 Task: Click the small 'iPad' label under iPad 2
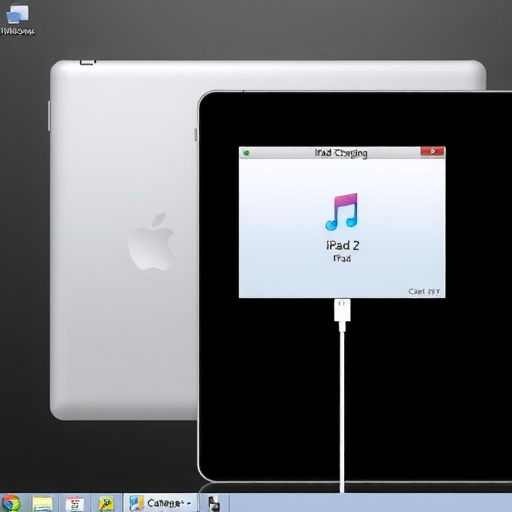pos(342,258)
